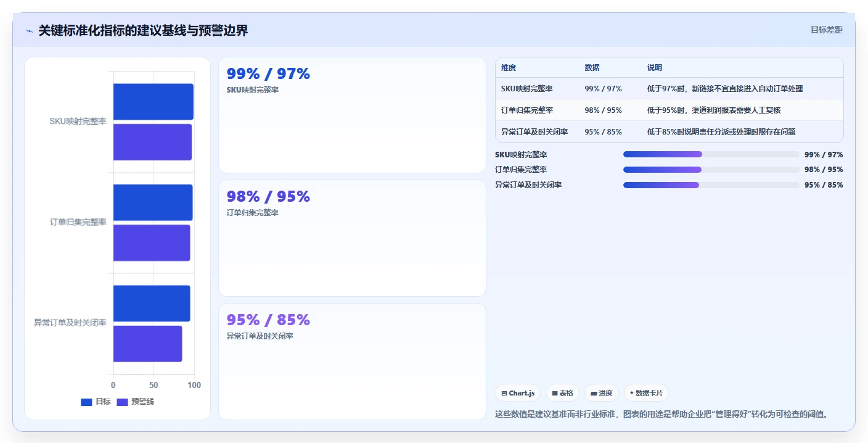This screenshot has width=868, height=443.
Task: Click the 预警线 bar for 订单归集完整率
Action: point(152,242)
